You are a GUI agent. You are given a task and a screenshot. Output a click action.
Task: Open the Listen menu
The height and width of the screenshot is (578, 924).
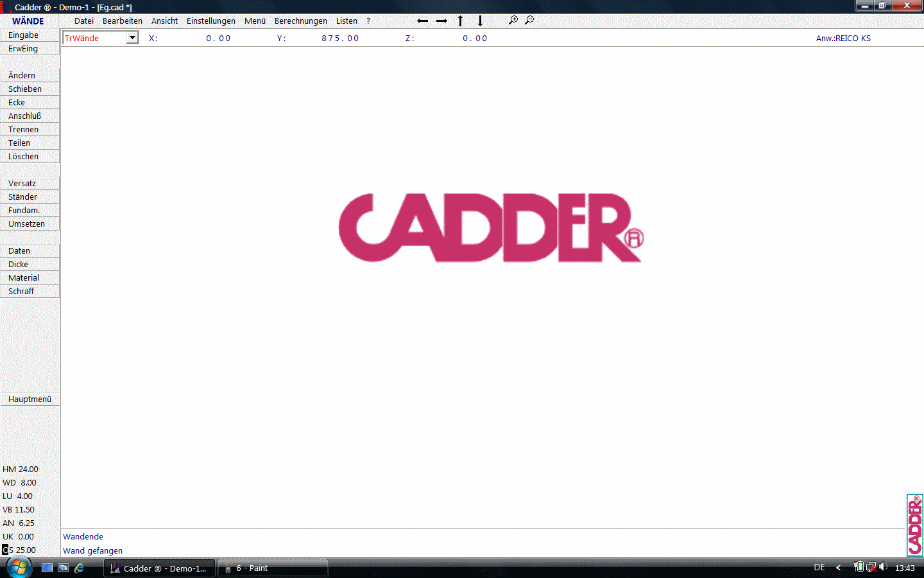coord(347,21)
